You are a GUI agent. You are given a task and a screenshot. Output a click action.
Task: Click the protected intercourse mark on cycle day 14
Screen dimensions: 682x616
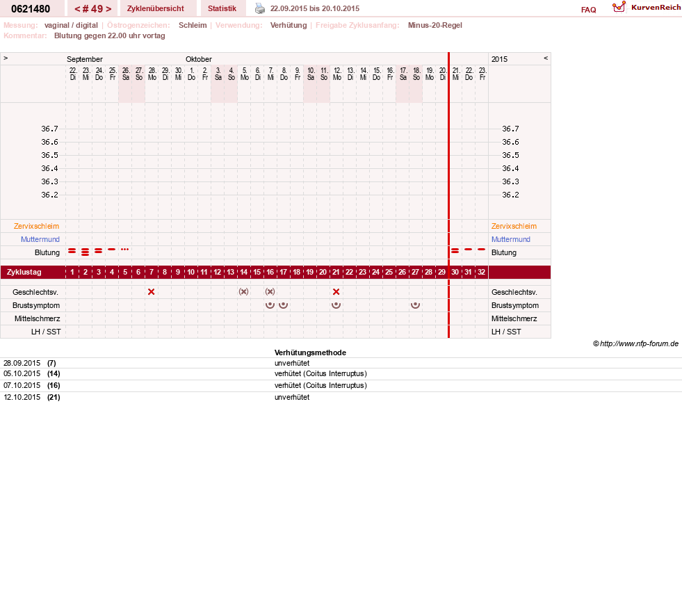[x=243, y=292]
